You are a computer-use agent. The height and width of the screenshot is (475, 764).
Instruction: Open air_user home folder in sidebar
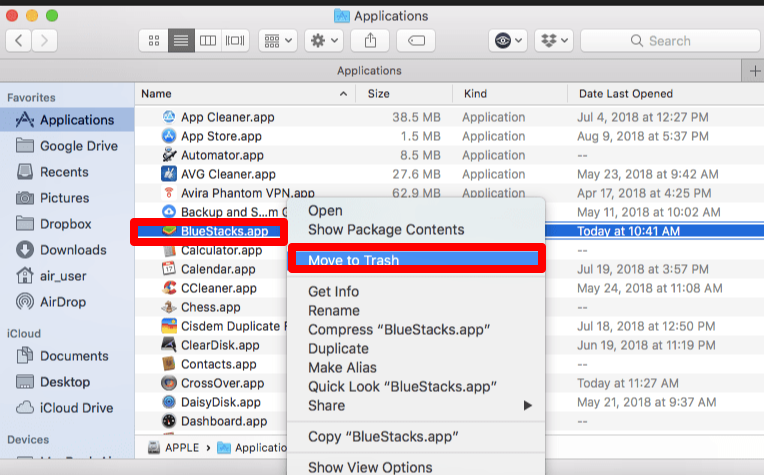[x=67, y=276]
